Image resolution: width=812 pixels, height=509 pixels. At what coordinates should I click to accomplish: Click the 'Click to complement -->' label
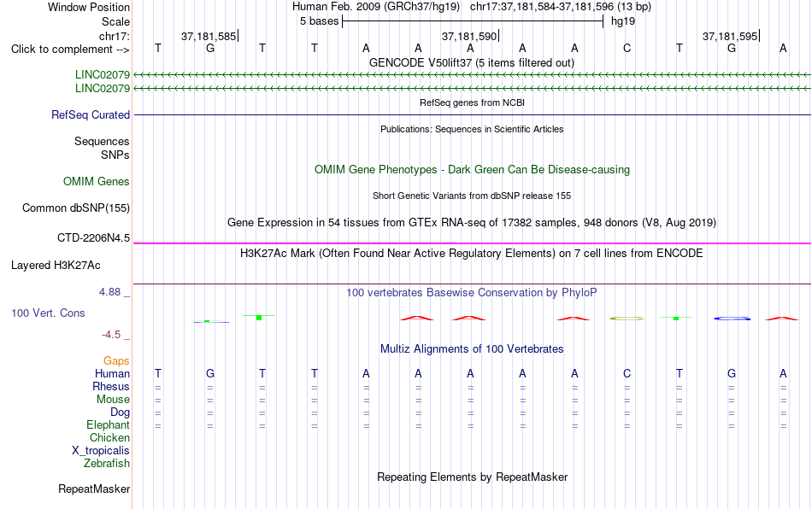point(70,50)
